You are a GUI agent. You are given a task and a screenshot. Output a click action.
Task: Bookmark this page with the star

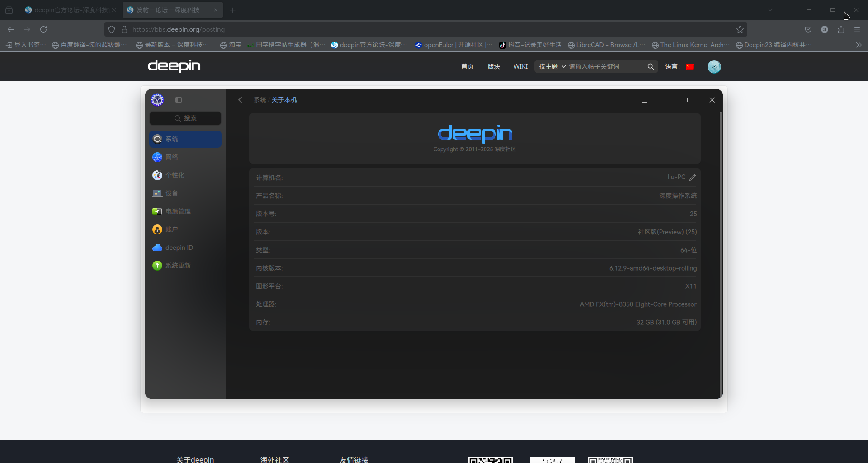point(740,29)
